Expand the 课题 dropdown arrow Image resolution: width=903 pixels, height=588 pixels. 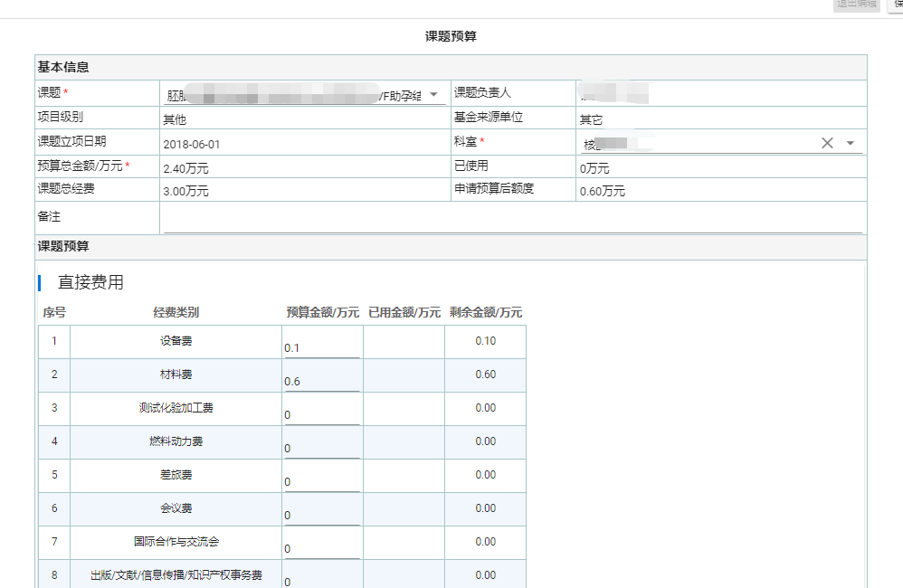[x=433, y=95]
